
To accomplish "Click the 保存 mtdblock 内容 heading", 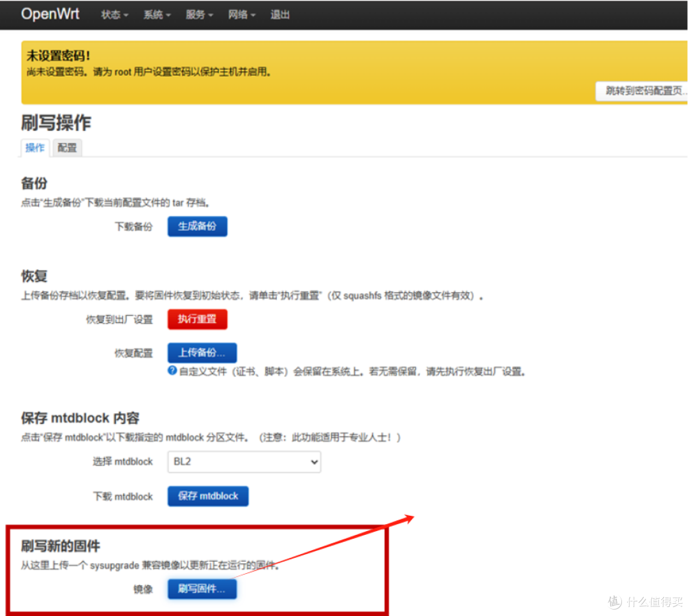I will [x=80, y=418].
